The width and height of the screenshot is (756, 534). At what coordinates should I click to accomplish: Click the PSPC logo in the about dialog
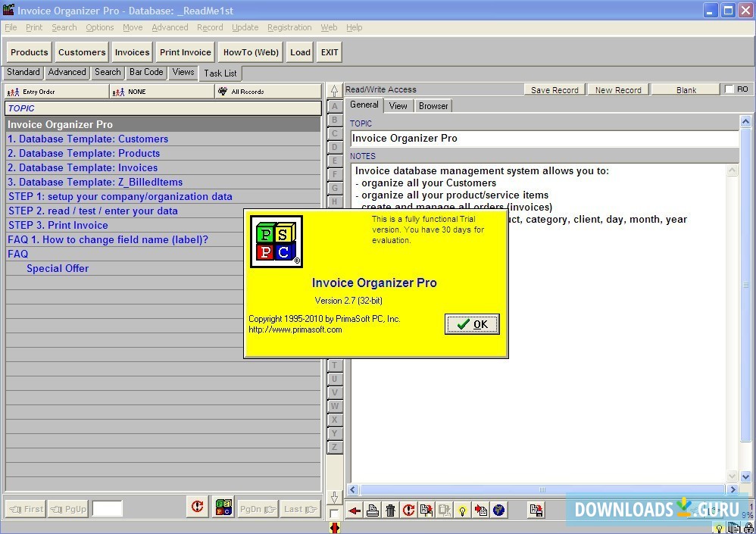click(276, 242)
